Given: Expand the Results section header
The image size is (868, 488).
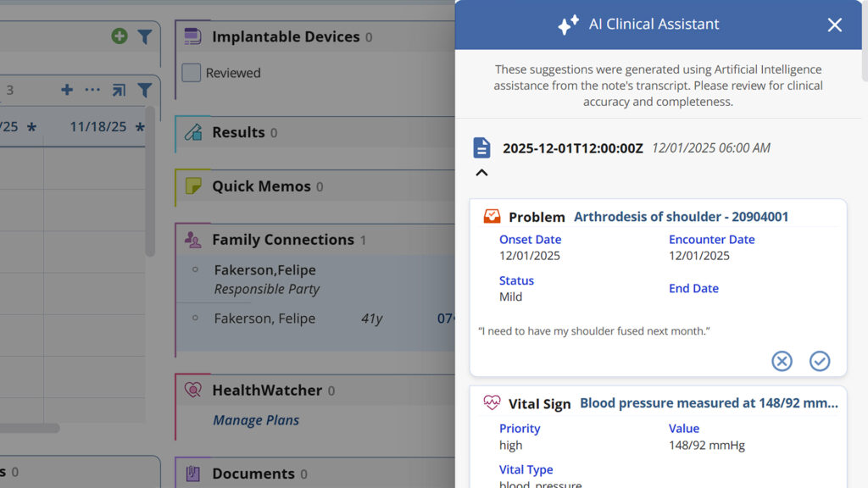Looking at the screenshot, I should (x=238, y=132).
